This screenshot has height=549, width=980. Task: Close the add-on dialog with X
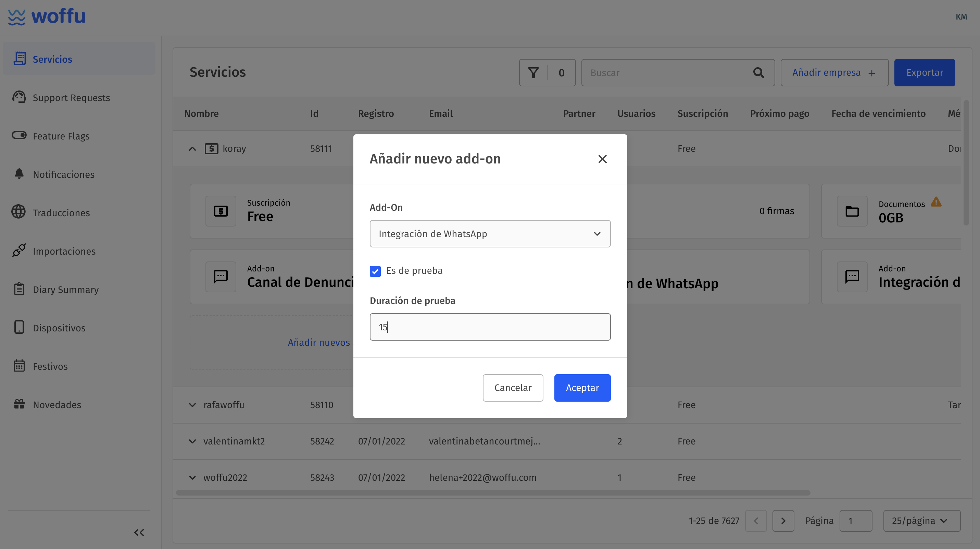602,159
